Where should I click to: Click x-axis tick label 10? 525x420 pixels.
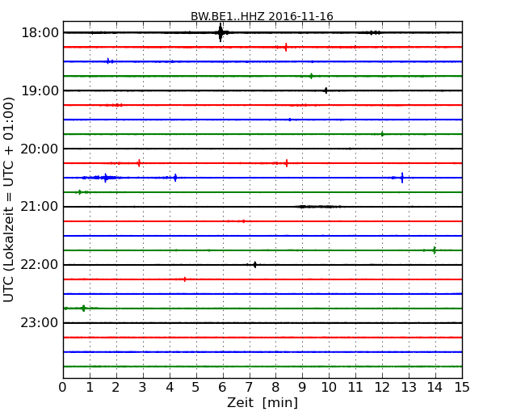pos(329,387)
